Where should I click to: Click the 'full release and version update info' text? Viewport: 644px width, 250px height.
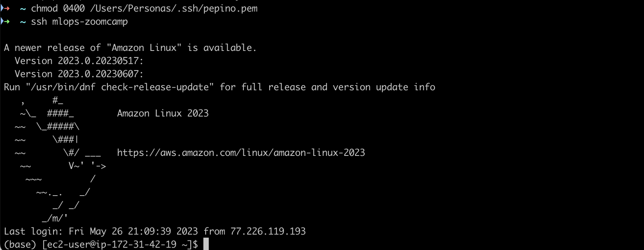[x=338, y=87]
